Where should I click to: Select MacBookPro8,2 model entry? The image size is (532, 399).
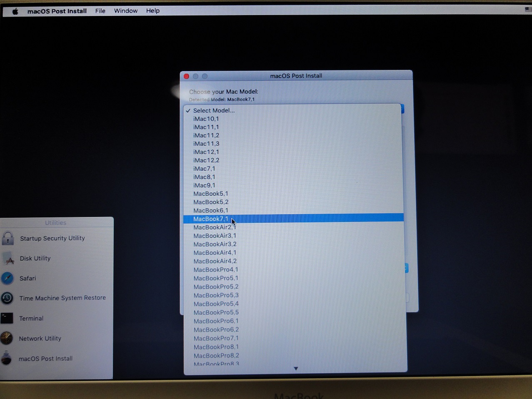[x=295, y=356]
